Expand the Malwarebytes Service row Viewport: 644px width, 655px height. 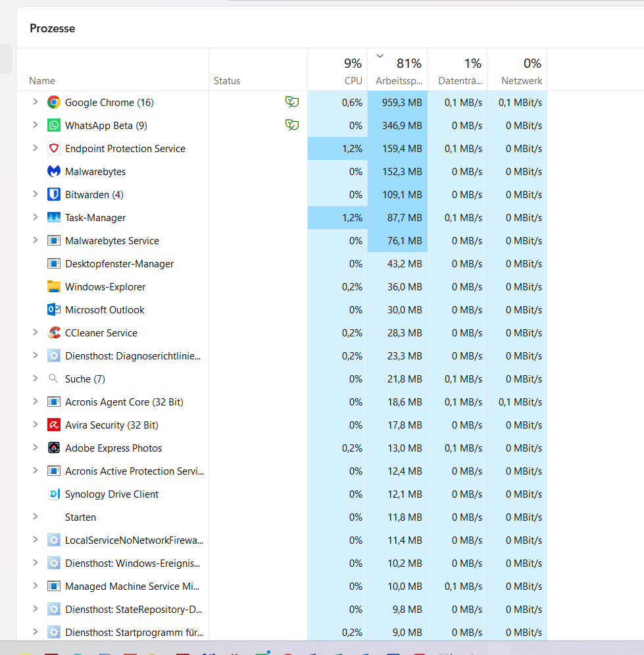pos(36,240)
